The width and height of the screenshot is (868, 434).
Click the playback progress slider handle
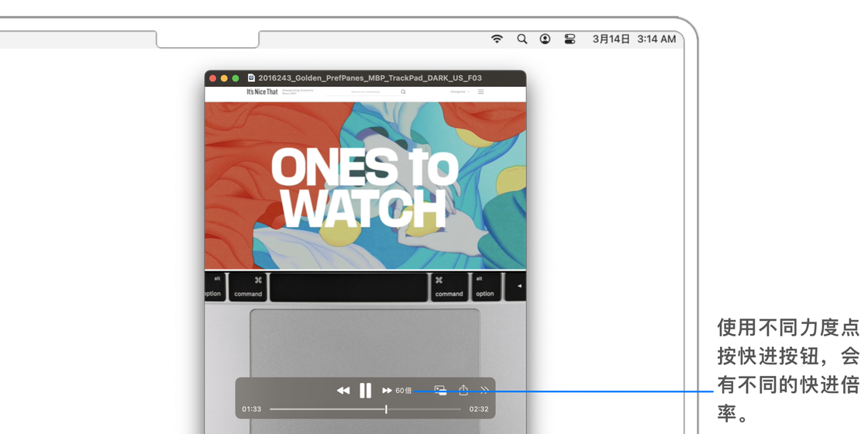click(386, 409)
